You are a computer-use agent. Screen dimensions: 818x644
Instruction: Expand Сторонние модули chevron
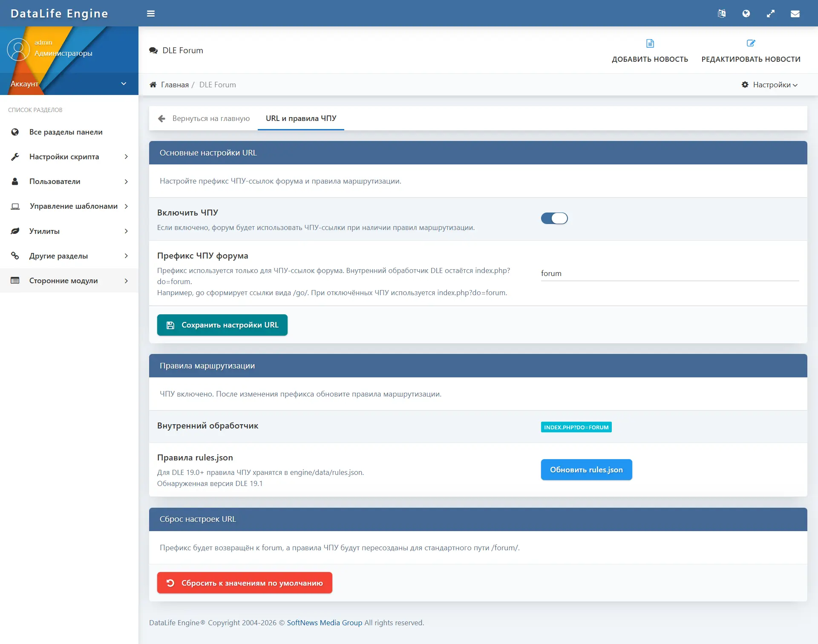click(126, 280)
